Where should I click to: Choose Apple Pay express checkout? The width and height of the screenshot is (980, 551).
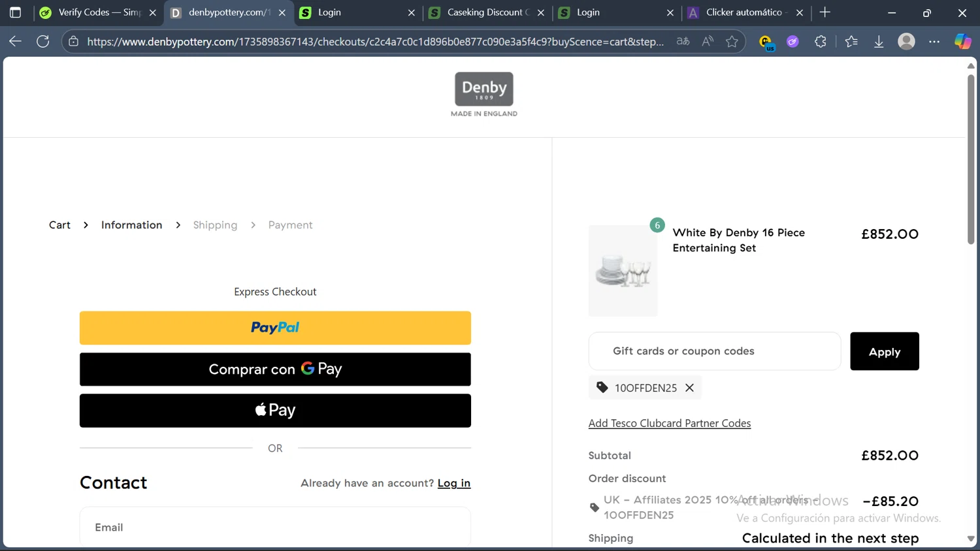coord(275,411)
